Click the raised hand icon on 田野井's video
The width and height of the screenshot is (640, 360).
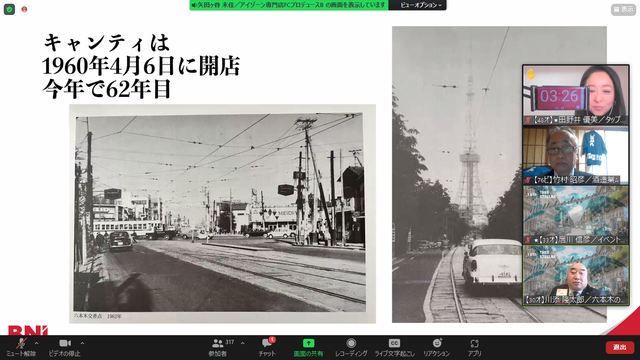(531, 74)
